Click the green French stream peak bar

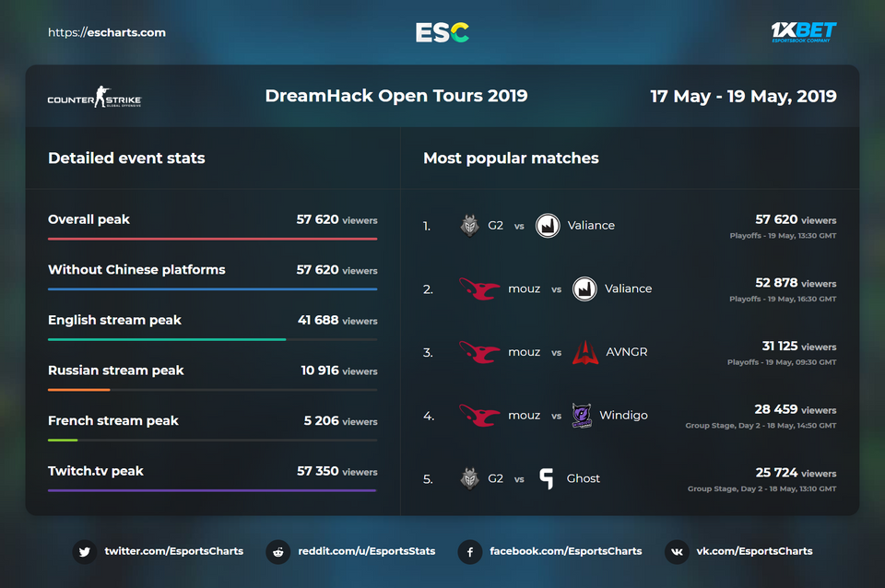pos(63,440)
